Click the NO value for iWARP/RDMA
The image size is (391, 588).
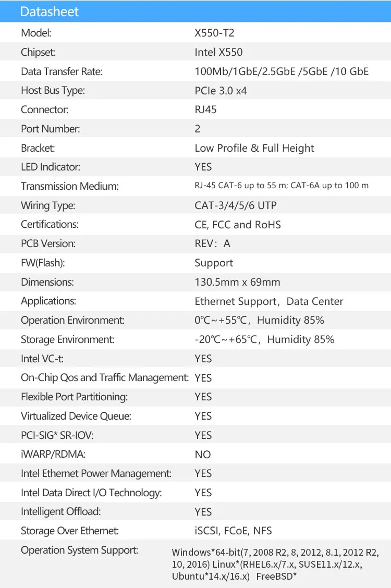coord(202,455)
